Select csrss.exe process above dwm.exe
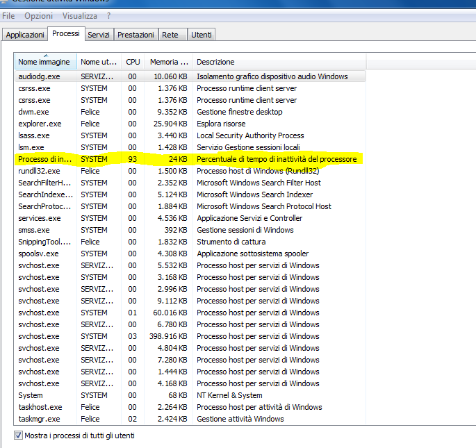 (190, 100)
